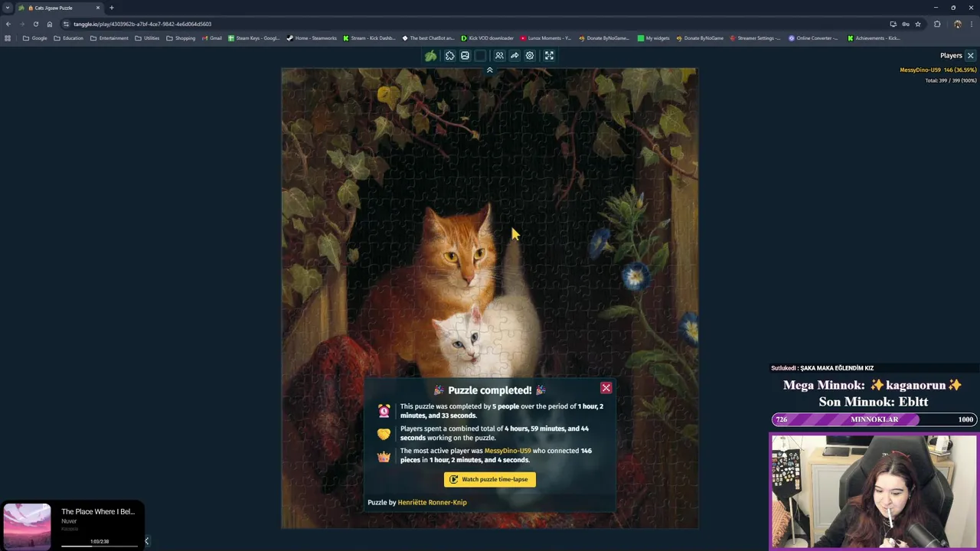Seek in the music player progress bar
Screen dimensions: 980x551
click(x=100, y=546)
